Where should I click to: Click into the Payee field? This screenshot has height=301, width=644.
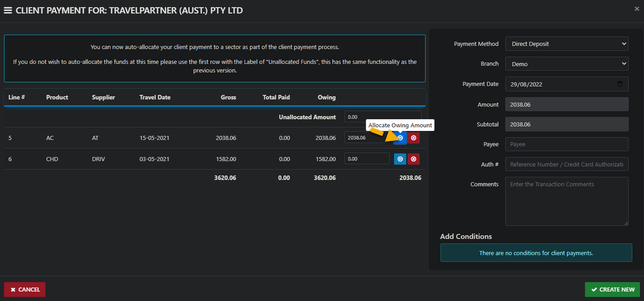[x=567, y=144]
